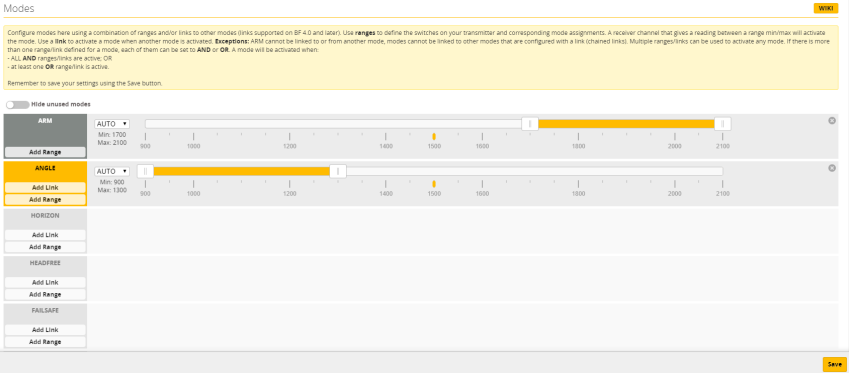Add a link to FAILSAFE mode
This screenshot has height=377, width=849.
pyautogui.click(x=45, y=329)
